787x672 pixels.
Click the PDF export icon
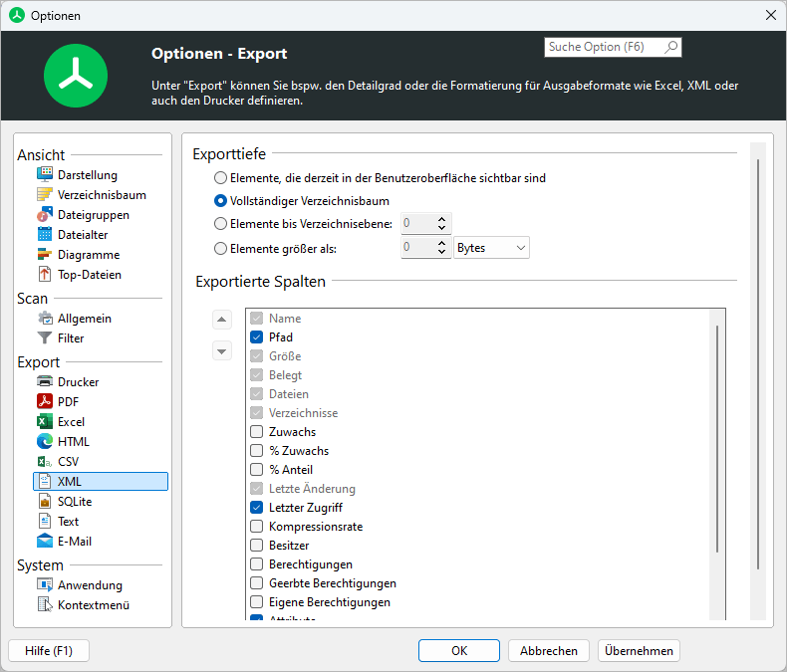coord(45,401)
